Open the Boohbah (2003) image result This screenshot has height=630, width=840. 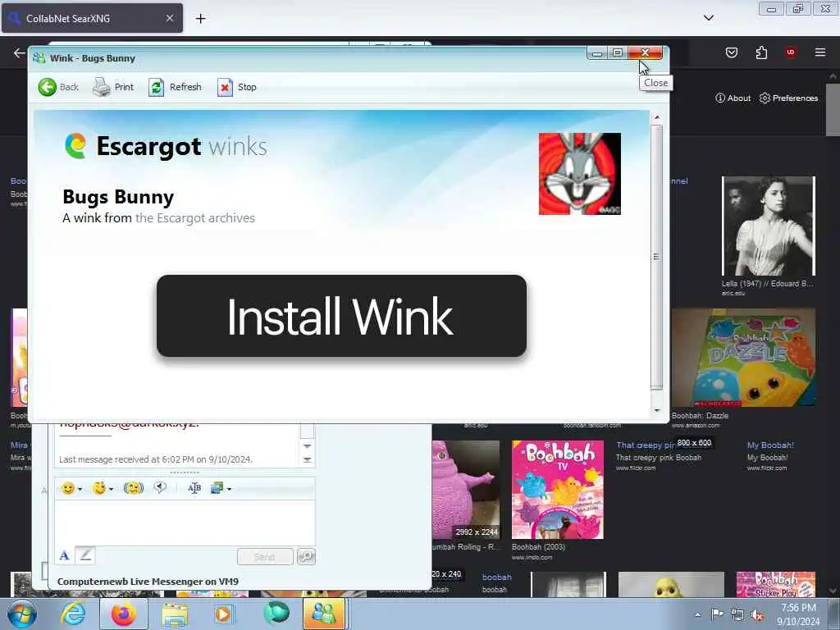pos(558,490)
